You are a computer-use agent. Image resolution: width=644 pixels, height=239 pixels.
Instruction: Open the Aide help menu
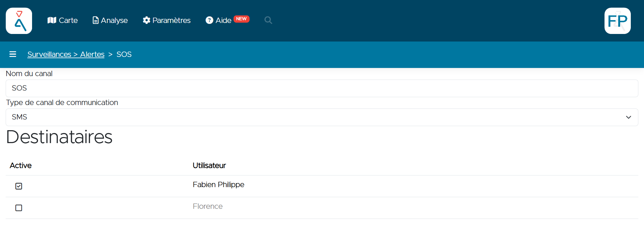(x=219, y=20)
